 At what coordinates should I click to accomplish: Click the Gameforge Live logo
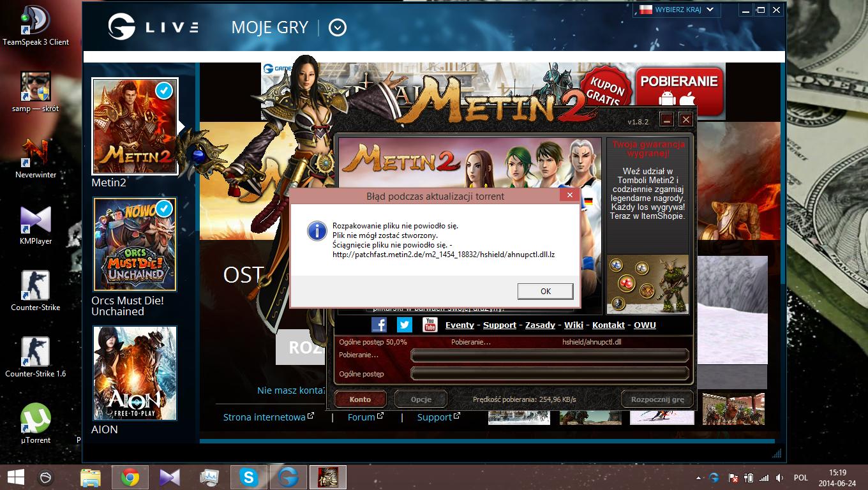[x=153, y=27]
